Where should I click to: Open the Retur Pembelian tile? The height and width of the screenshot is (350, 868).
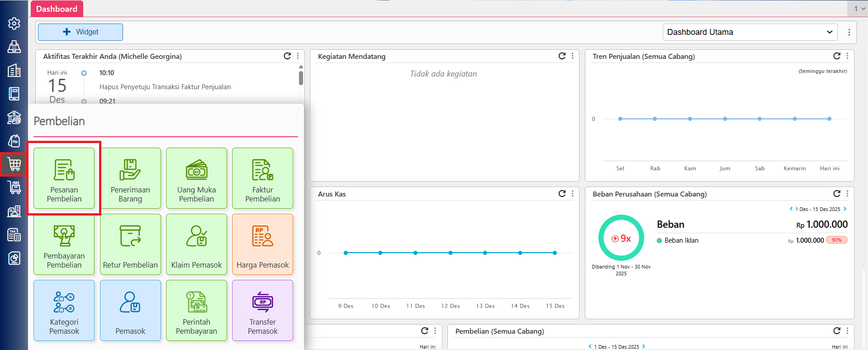click(x=130, y=244)
